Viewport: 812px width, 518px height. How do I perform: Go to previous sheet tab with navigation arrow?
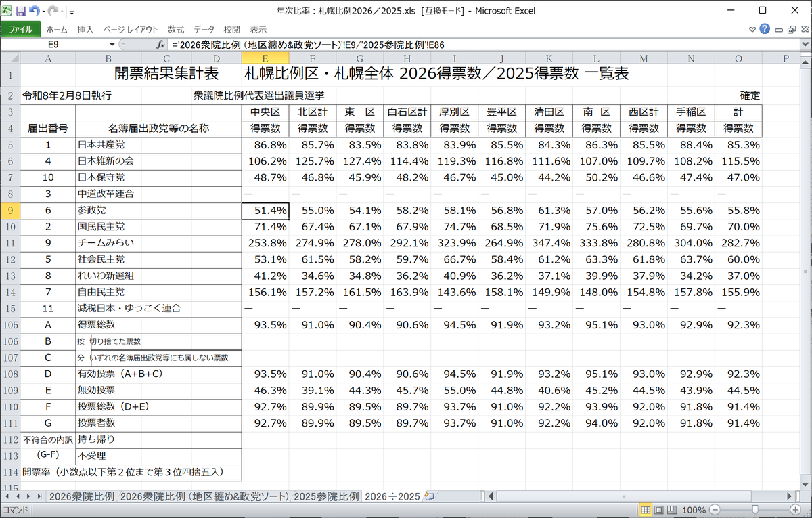point(18,496)
